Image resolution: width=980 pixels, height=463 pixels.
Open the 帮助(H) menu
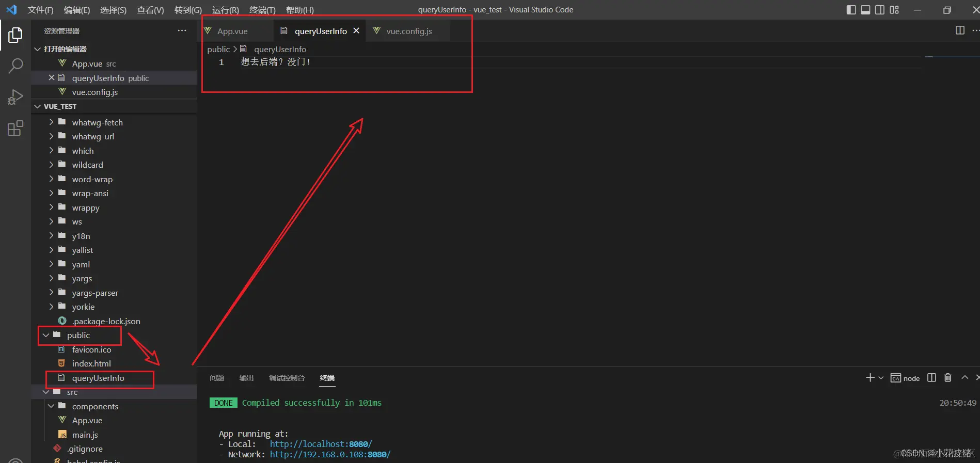[300, 10]
